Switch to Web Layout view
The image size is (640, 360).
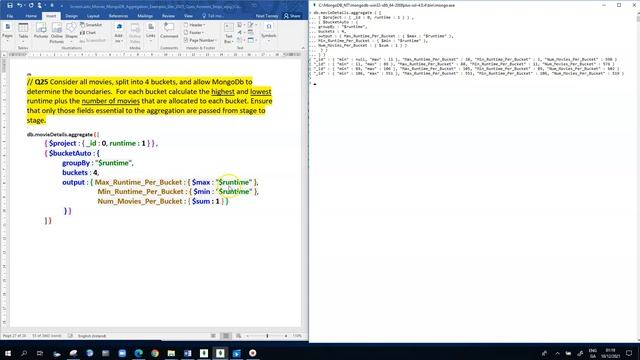pos(239,336)
